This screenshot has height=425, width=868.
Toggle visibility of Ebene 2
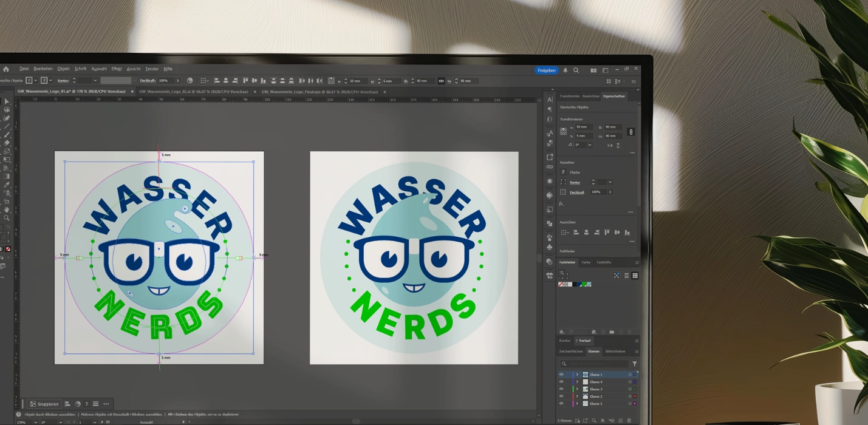pyautogui.click(x=561, y=396)
